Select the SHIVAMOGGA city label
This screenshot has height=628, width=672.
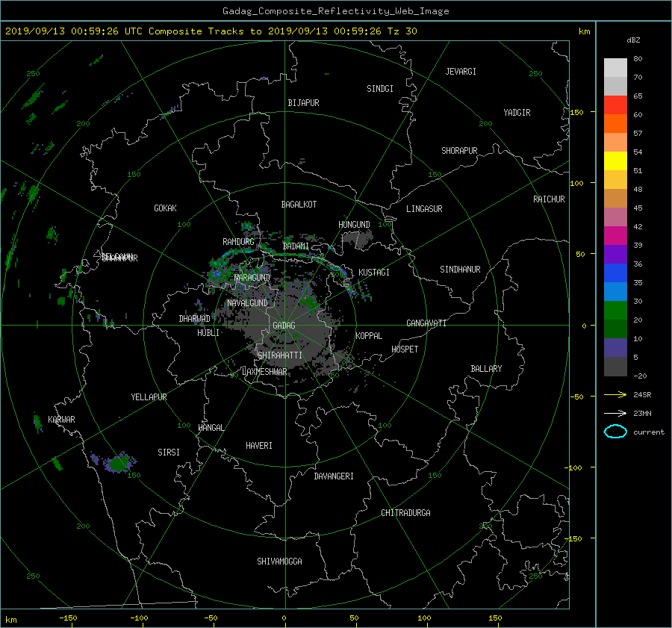(x=279, y=562)
